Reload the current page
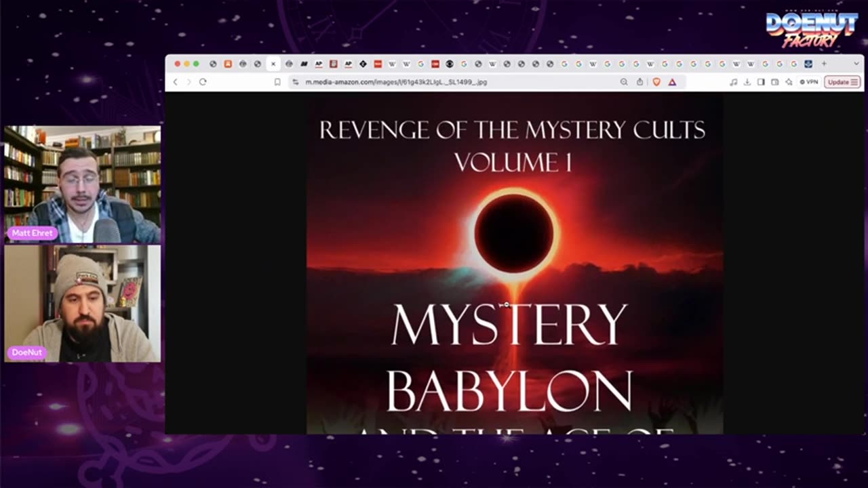The image size is (868, 488). (x=203, y=82)
